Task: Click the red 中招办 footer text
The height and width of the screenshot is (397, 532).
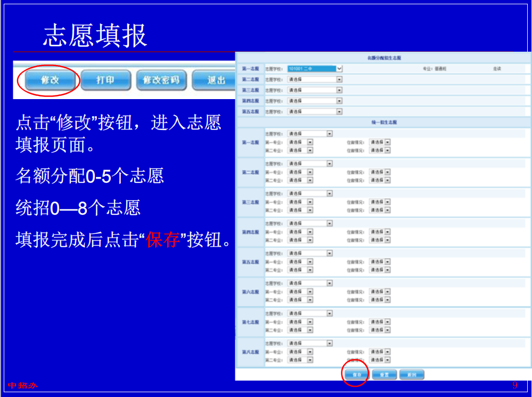Action: 22,386
